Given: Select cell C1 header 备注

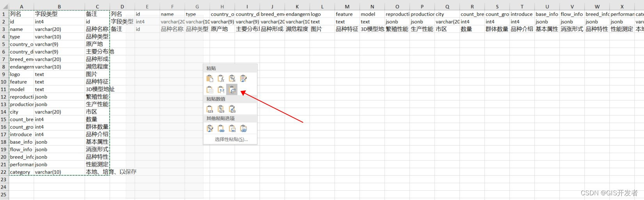Looking at the screenshot, I should click(97, 14).
